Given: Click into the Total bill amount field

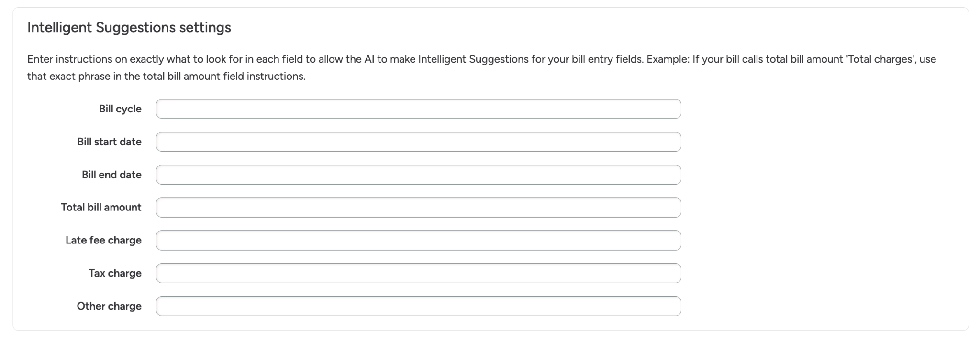Looking at the screenshot, I should pos(418,208).
